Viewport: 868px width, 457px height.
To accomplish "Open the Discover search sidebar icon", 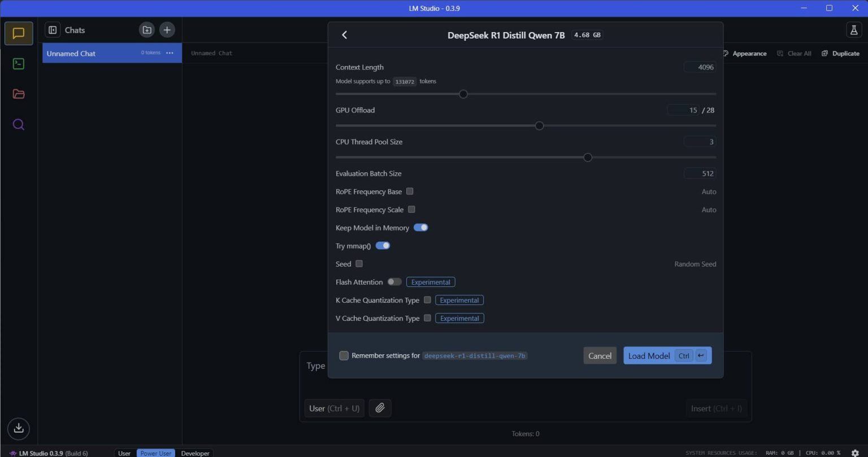I will 19,124.
